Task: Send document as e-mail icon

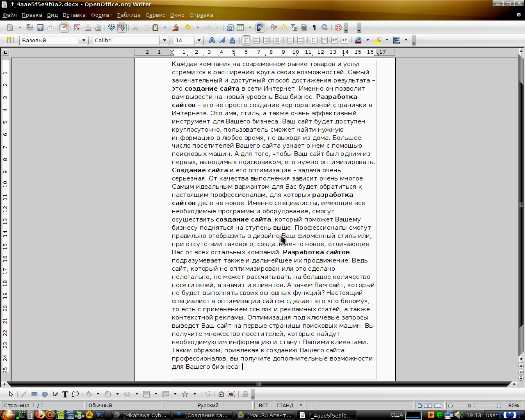Action: [50, 27]
